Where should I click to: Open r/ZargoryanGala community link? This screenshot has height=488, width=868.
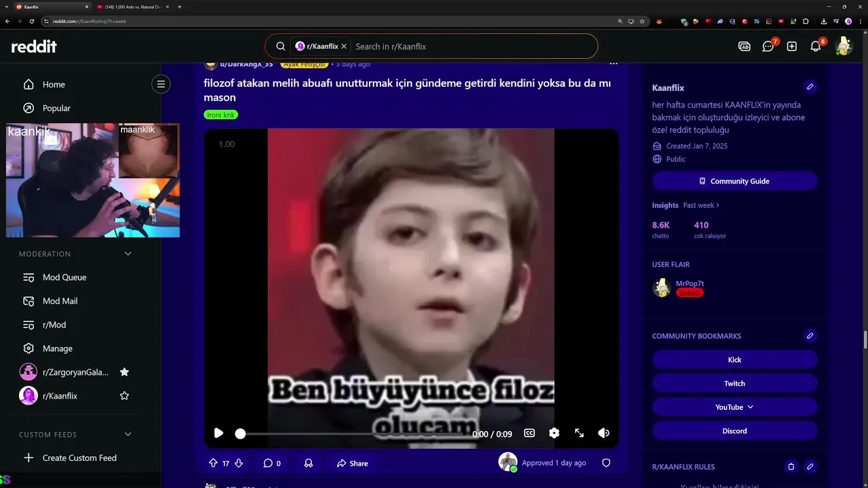[x=76, y=372]
